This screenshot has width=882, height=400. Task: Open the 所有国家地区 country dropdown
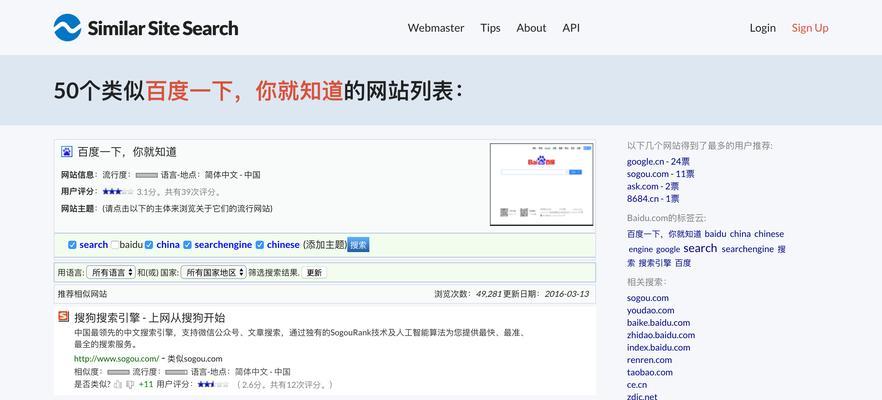[214, 272]
